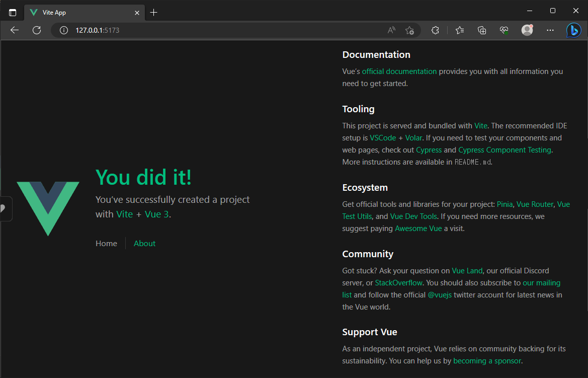Open the Vite link in Tooling
Image resolution: width=588 pixels, height=378 pixels.
point(481,126)
